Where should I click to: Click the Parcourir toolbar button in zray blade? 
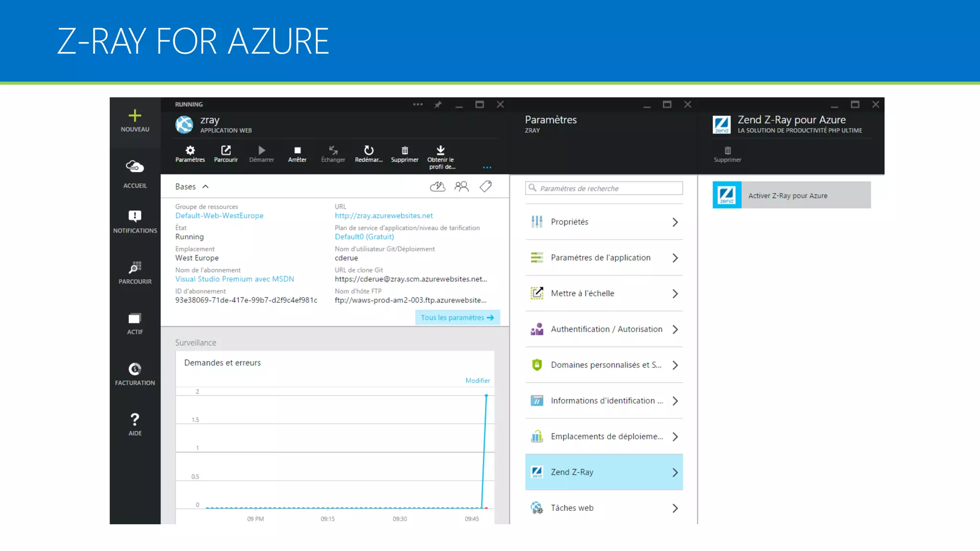click(x=226, y=154)
